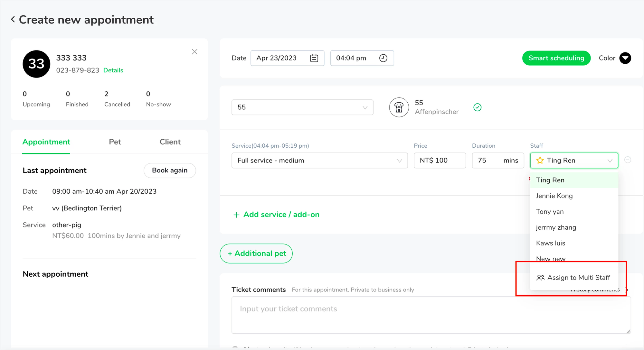Remove the service row with minus icon
This screenshot has width=644, height=350.
pyautogui.click(x=628, y=160)
